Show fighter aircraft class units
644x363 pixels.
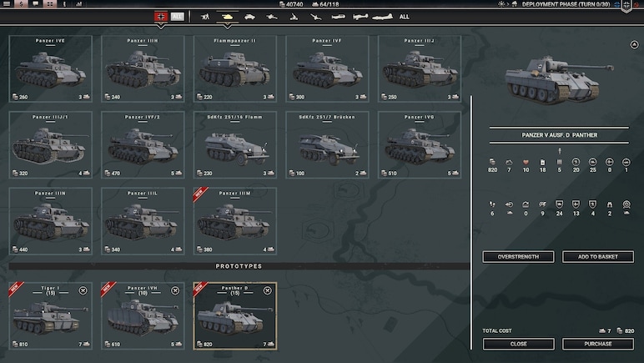[338, 17]
